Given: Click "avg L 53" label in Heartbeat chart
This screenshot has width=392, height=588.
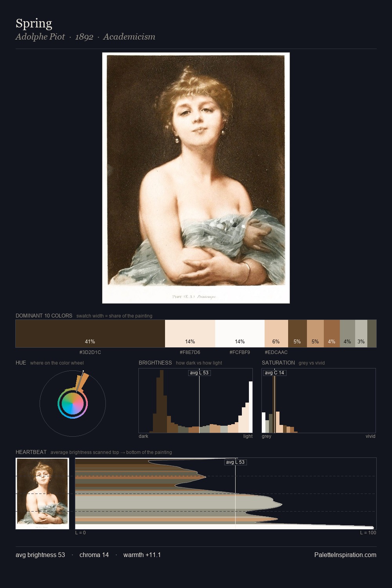Looking at the screenshot, I should click(x=235, y=462).
